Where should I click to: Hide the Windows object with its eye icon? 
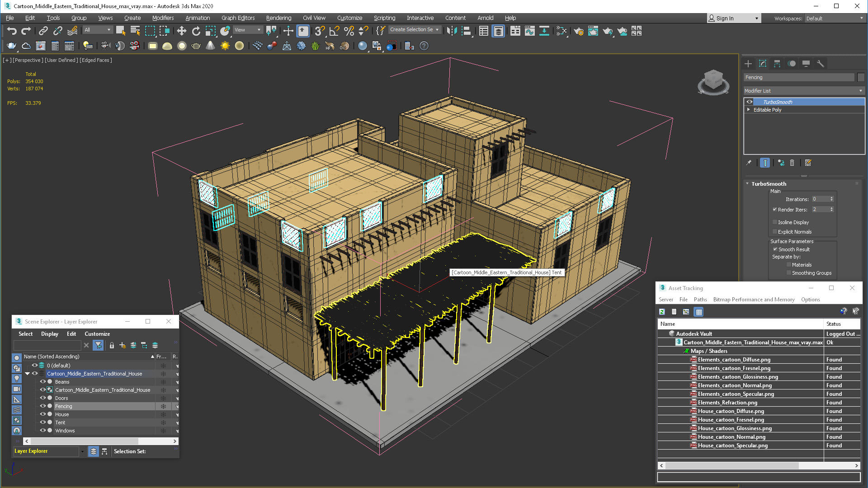point(43,431)
